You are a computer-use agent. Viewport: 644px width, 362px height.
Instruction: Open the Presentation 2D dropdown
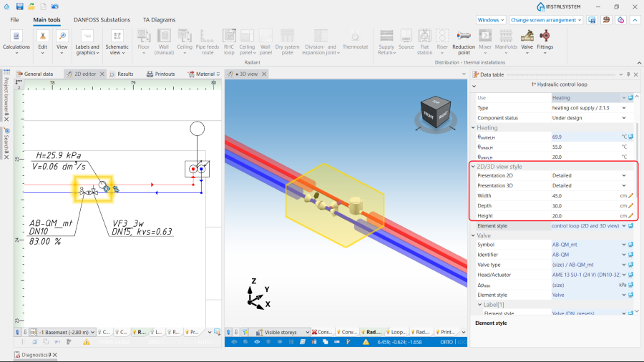pos(625,175)
